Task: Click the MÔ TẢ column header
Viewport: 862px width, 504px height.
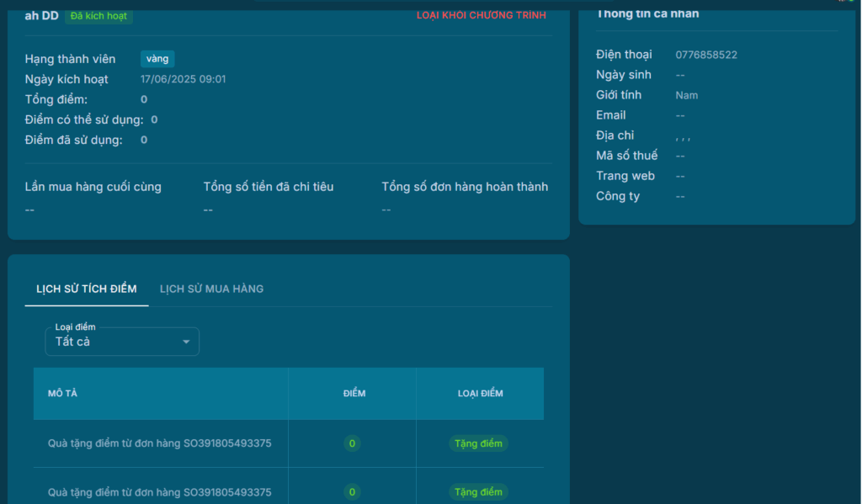Action: point(62,393)
